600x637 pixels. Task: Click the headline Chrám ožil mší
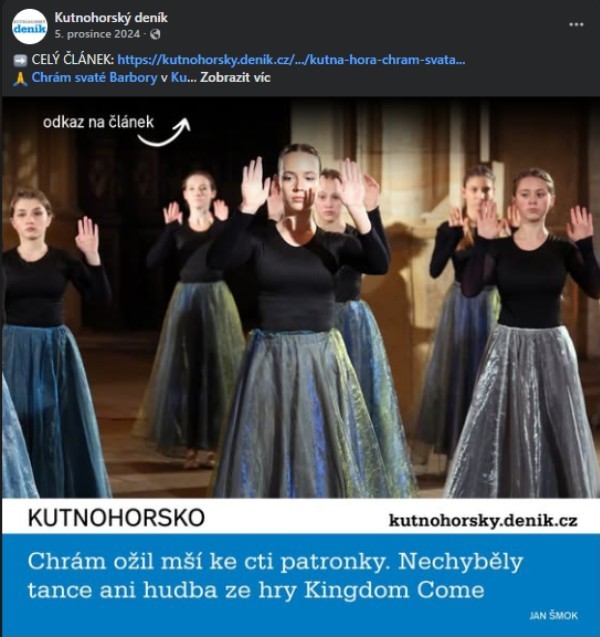click(275, 576)
